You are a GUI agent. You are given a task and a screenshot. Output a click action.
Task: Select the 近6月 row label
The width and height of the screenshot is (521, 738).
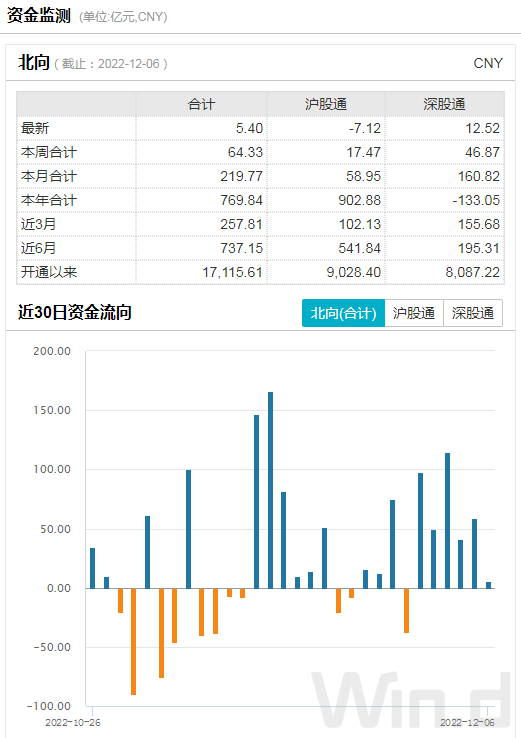point(38,248)
